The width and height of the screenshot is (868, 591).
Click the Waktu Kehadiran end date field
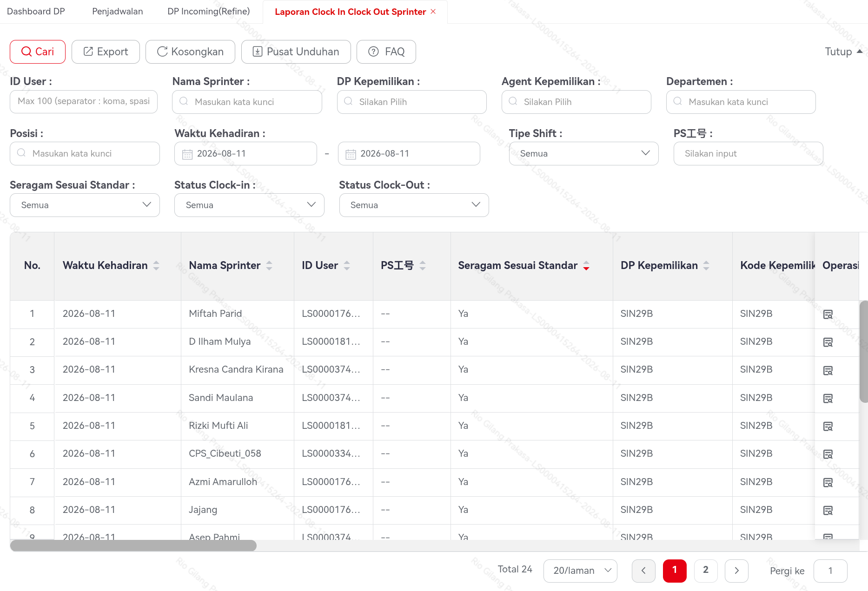[x=409, y=153]
